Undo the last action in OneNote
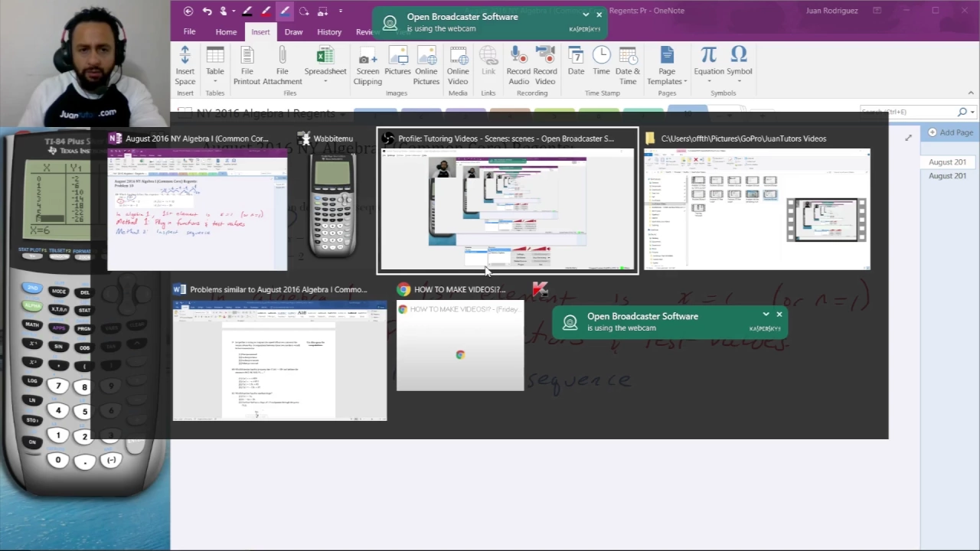980x551 pixels. (x=207, y=11)
